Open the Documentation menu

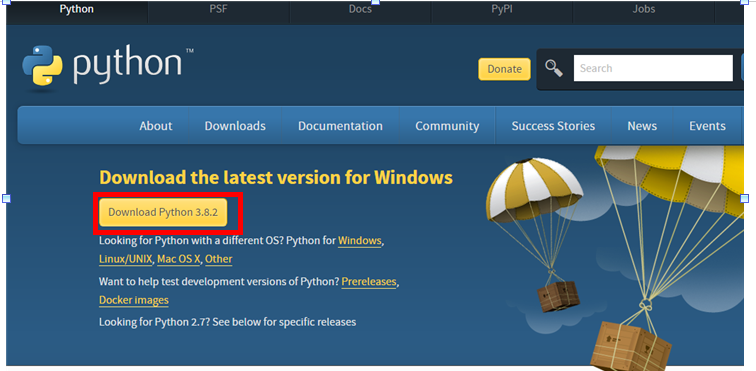coord(340,126)
